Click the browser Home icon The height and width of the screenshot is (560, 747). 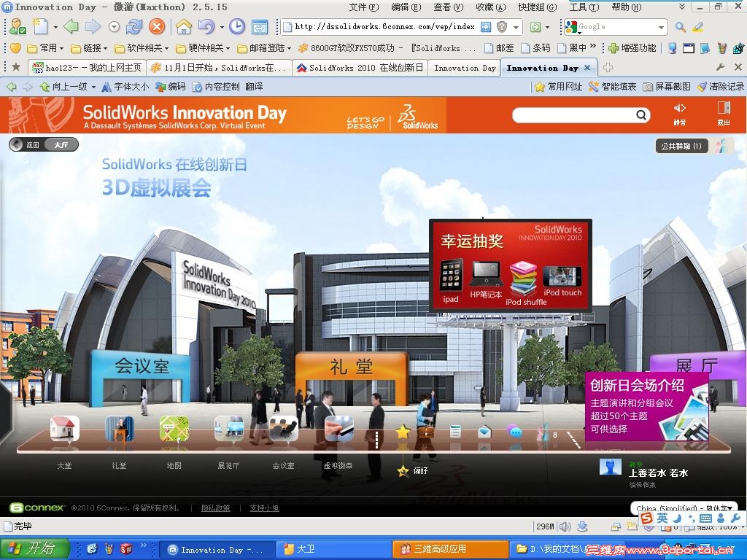[x=183, y=27]
